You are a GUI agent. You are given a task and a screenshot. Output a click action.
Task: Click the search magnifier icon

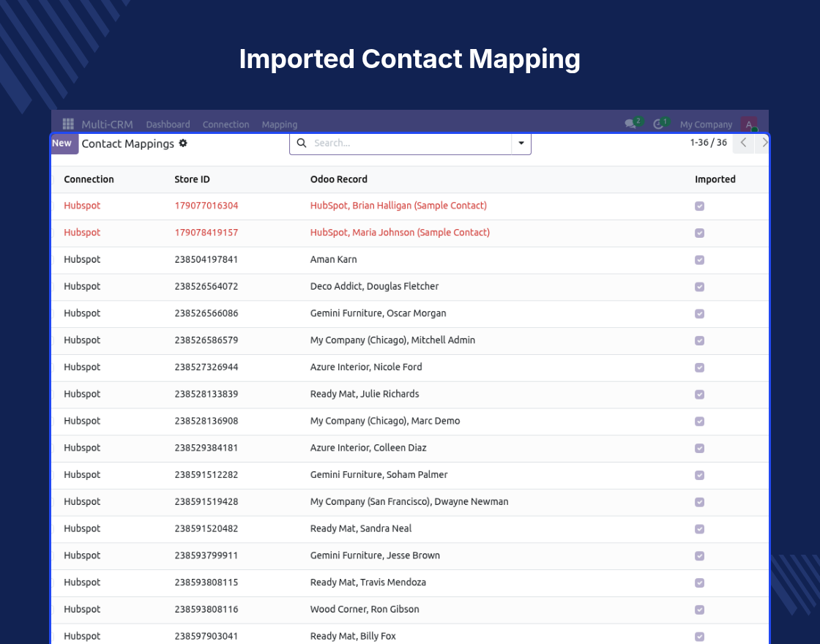point(302,143)
